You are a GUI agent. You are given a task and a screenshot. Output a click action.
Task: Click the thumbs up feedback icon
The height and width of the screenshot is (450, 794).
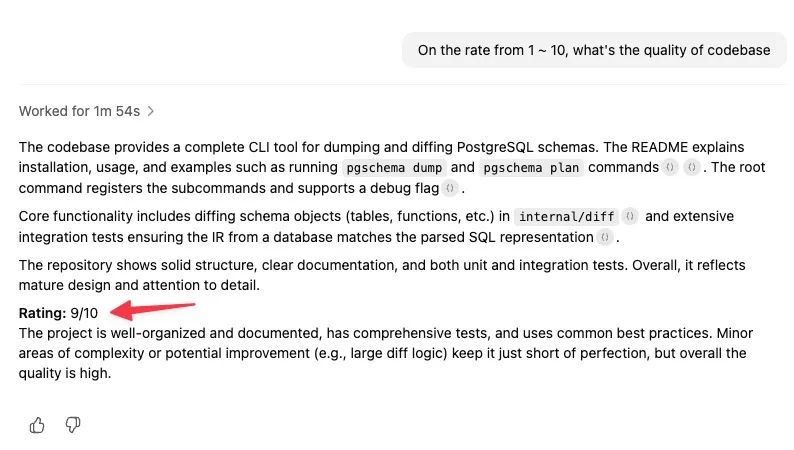[x=37, y=425]
